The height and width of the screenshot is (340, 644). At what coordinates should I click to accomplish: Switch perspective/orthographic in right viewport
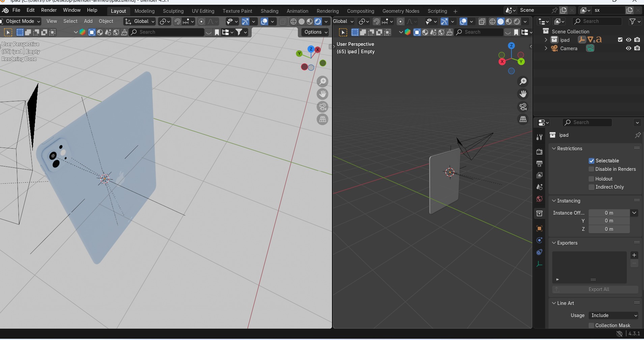pyautogui.click(x=523, y=119)
